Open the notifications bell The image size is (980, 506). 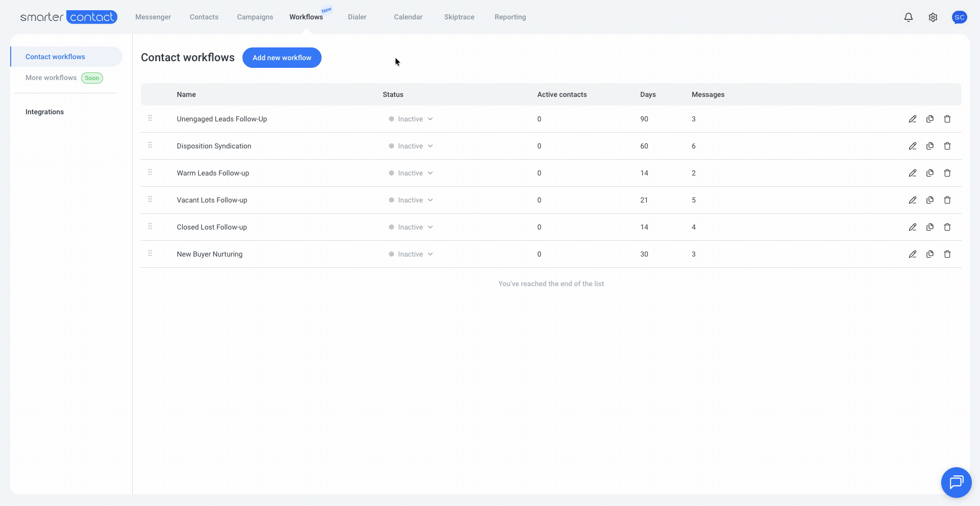click(x=909, y=17)
